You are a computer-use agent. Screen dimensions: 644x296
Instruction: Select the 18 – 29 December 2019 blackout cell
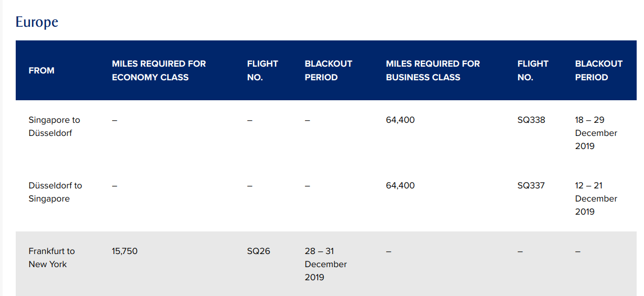point(596,133)
